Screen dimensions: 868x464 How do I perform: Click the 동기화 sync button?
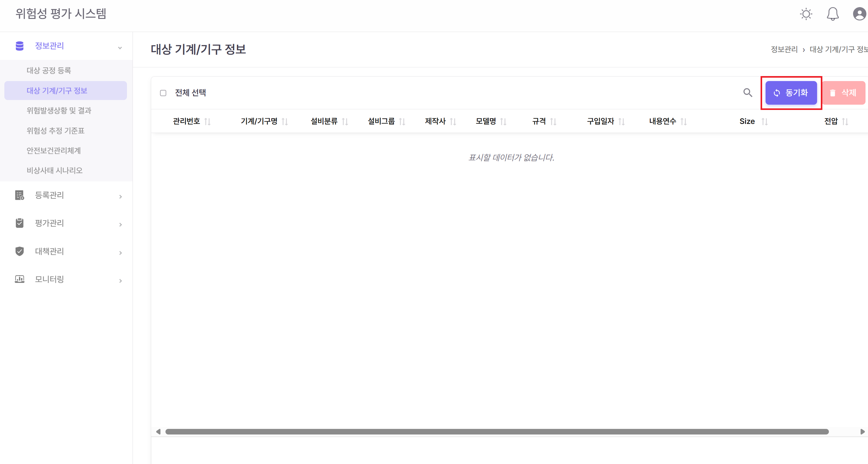[792, 93]
